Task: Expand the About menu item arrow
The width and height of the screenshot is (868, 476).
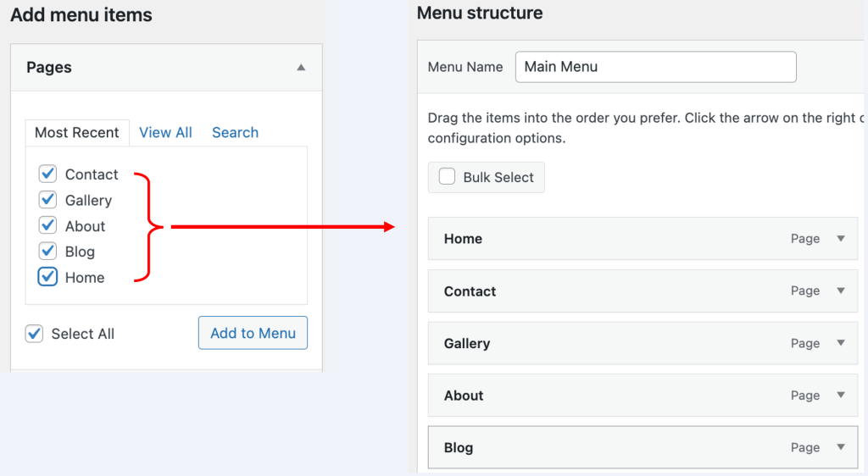Action: click(x=841, y=395)
